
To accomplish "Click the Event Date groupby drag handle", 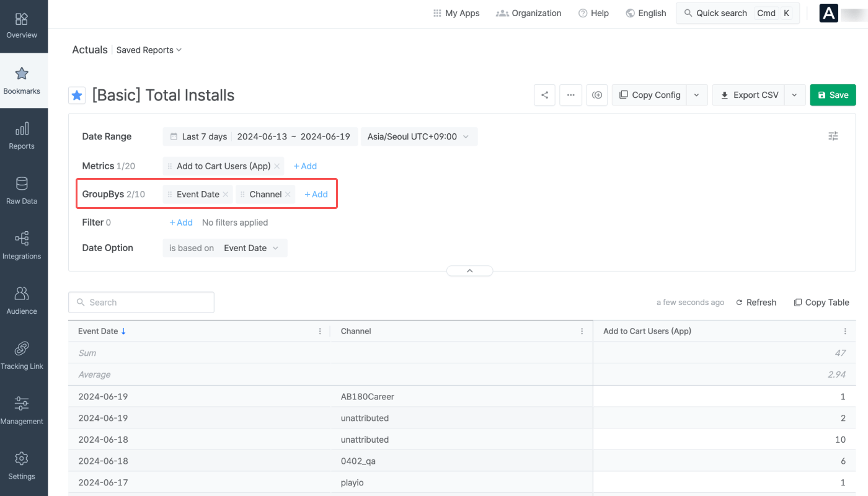I will pos(170,194).
